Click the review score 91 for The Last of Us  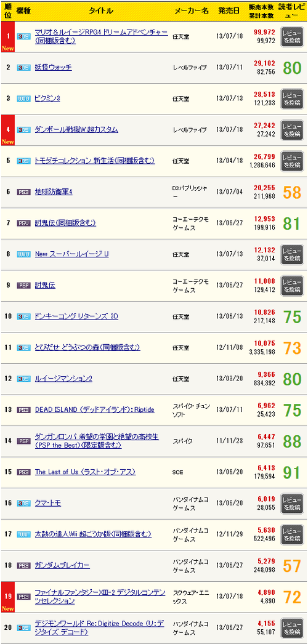point(293,473)
